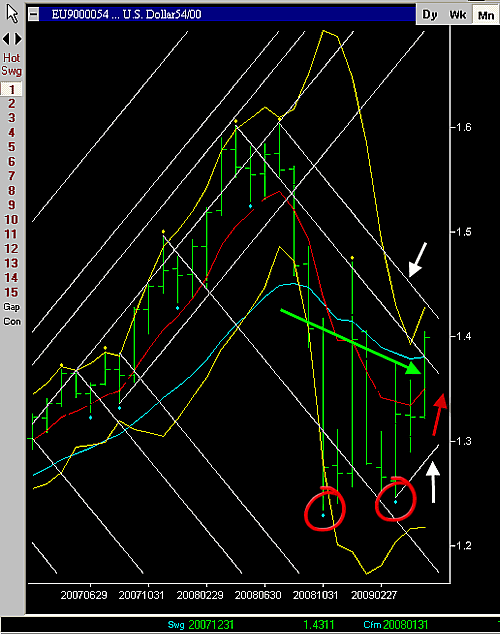Image resolution: width=500 pixels, height=634 pixels.
Task: Select swing level 10
Action: pos(11,220)
